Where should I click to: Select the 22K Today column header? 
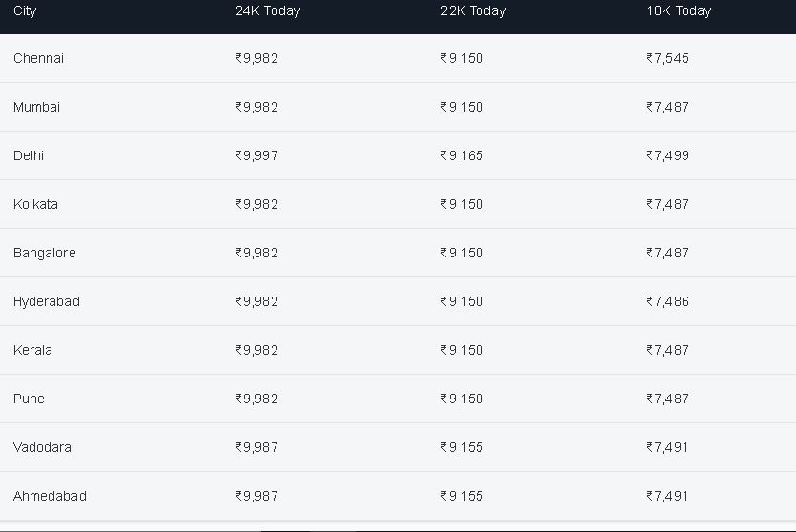pos(473,11)
